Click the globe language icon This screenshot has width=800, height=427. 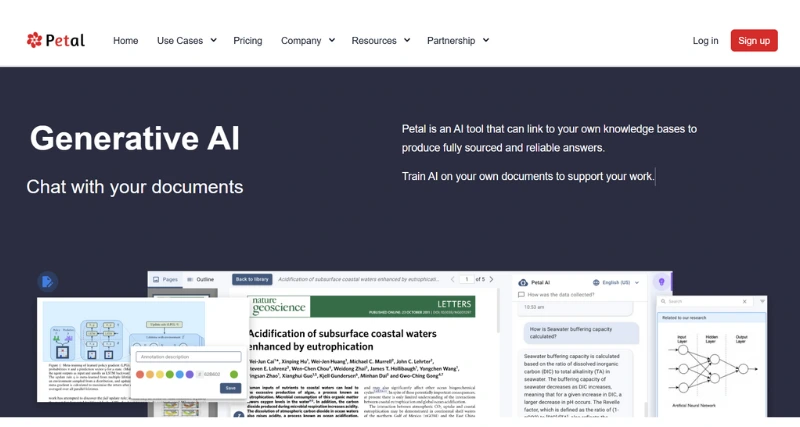(x=596, y=282)
